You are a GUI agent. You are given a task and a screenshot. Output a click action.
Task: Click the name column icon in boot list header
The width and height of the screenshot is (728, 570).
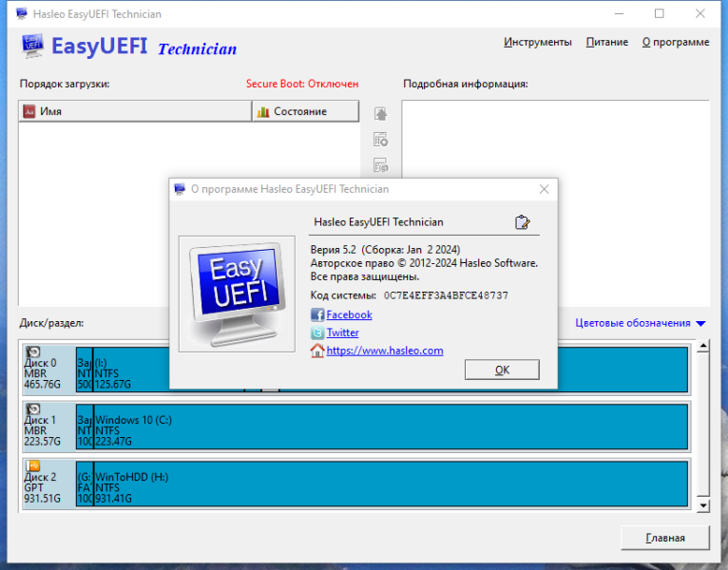[x=29, y=111]
